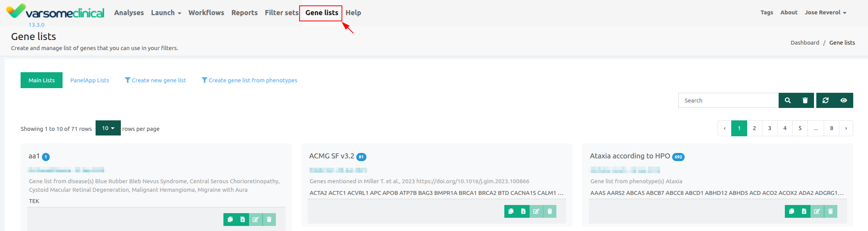Toggle visibility with the eye icon
Screen dimensions: 868x231
[x=844, y=100]
